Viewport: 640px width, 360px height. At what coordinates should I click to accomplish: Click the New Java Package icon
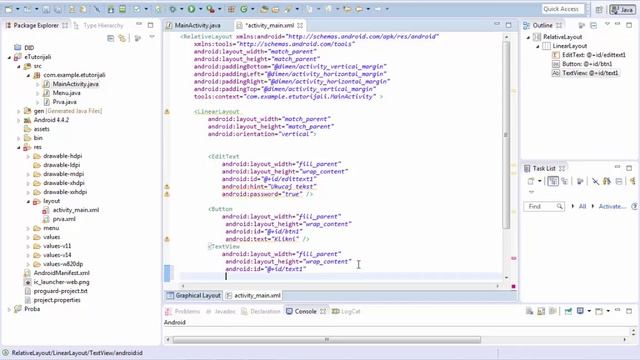click(231, 9)
